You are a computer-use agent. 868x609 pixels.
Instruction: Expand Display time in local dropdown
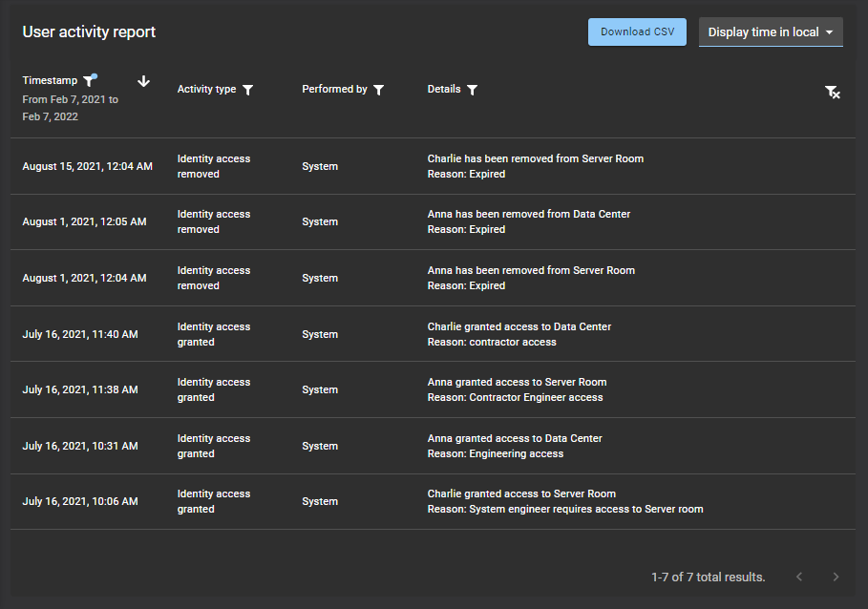(771, 31)
